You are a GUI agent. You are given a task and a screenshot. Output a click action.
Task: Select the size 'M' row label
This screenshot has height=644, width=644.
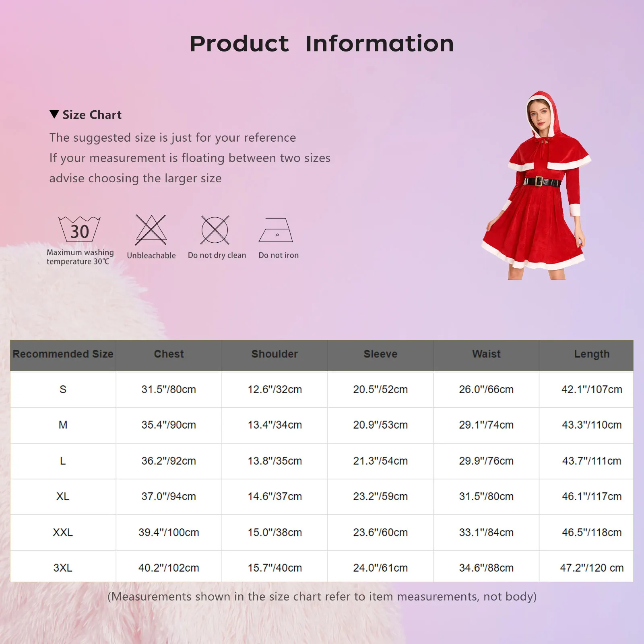click(x=63, y=425)
